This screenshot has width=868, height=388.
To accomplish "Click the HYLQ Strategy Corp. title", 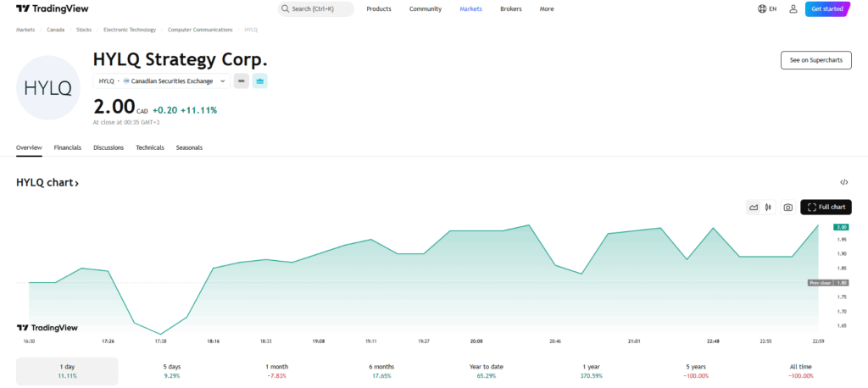I will pos(181,58).
